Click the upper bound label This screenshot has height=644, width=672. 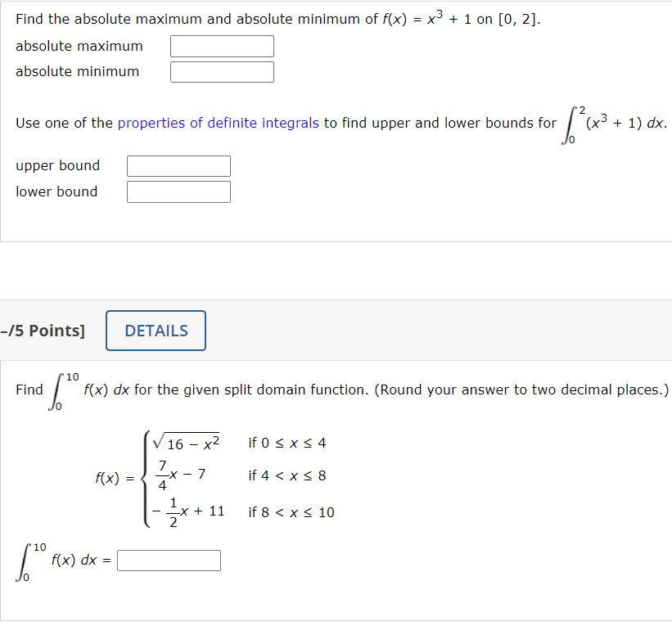(x=57, y=165)
